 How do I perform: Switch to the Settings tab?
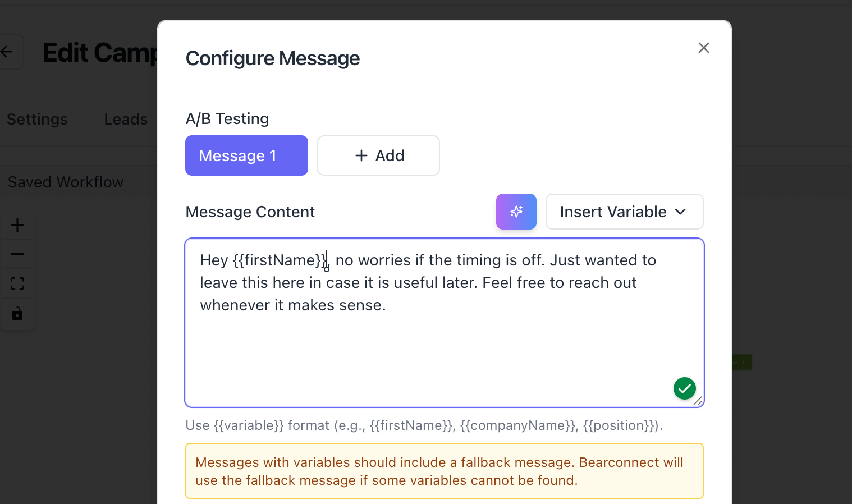[x=37, y=119]
